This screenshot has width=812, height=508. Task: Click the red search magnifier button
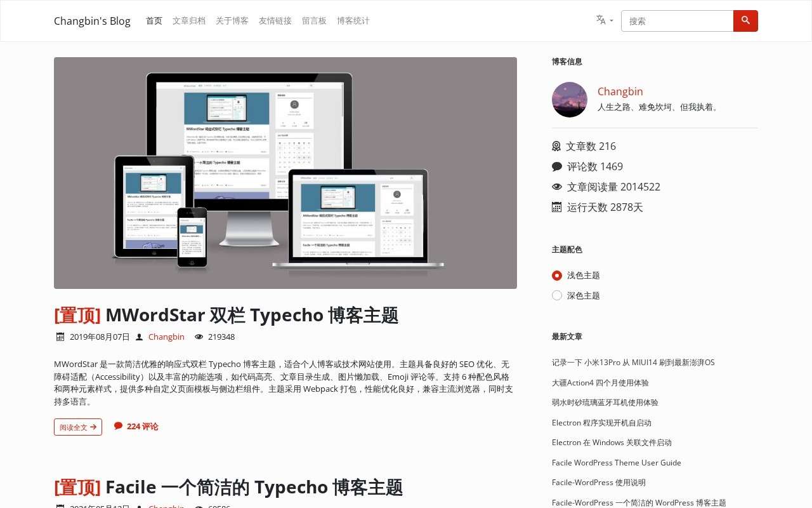click(x=745, y=21)
